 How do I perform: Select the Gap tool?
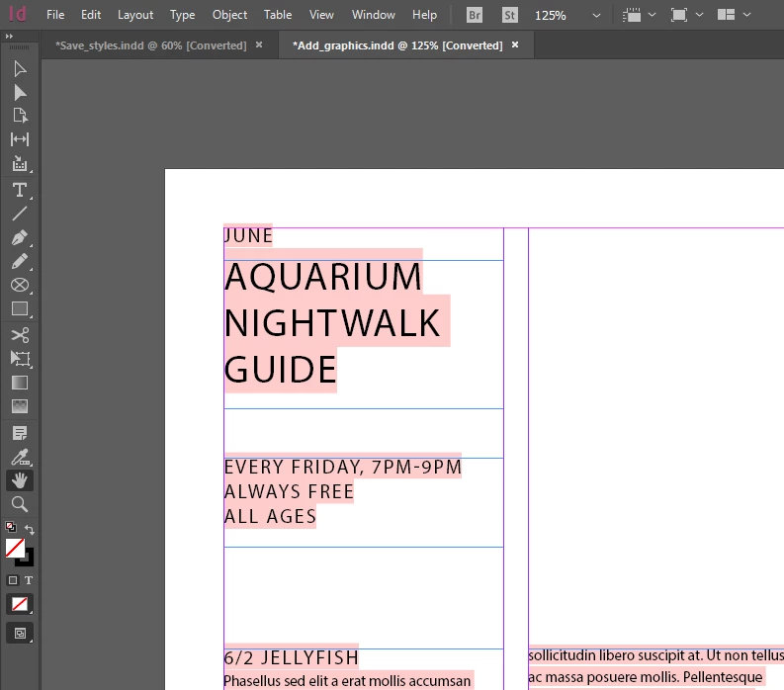[20, 139]
